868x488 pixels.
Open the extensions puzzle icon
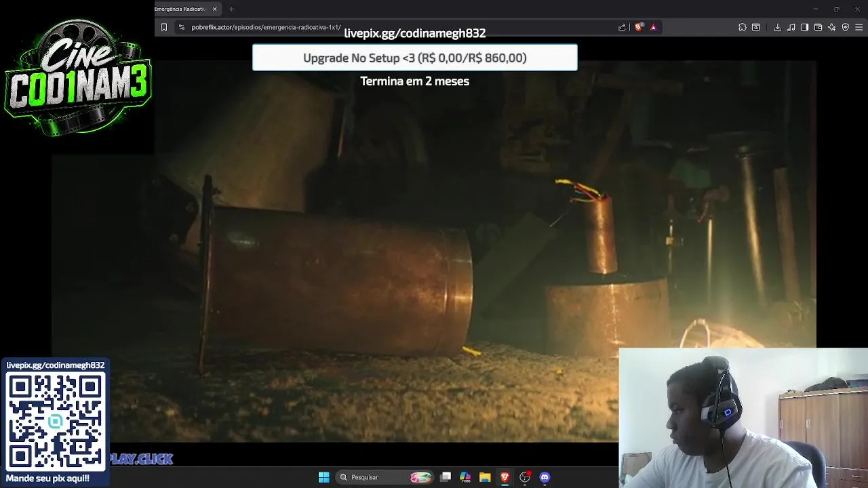(x=742, y=27)
